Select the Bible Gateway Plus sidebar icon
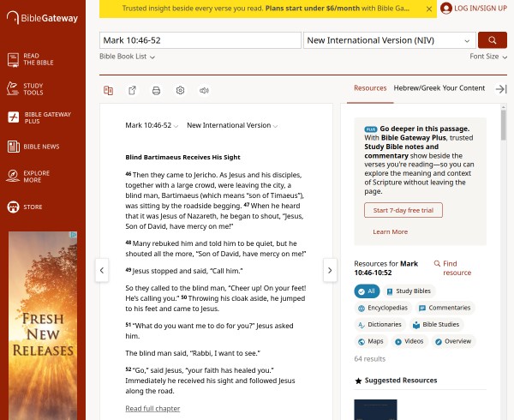This screenshot has height=420, width=514. pyautogui.click(x=13, y=117)
